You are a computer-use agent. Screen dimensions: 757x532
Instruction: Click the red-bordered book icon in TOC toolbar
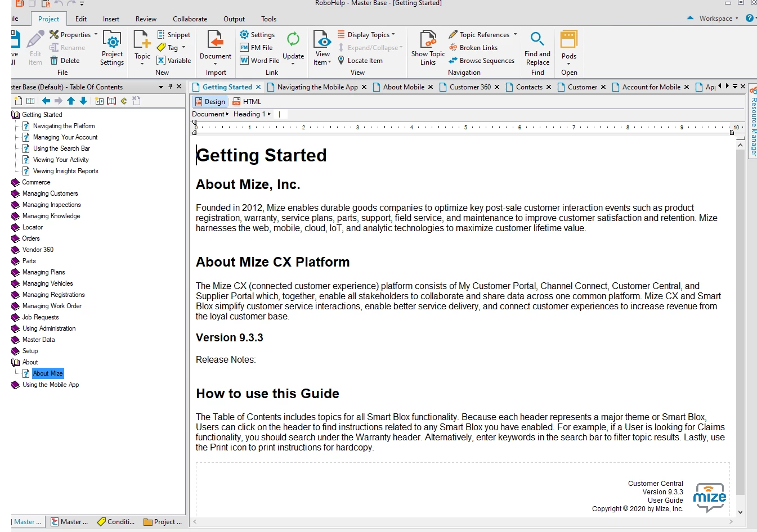click(111, 101)
